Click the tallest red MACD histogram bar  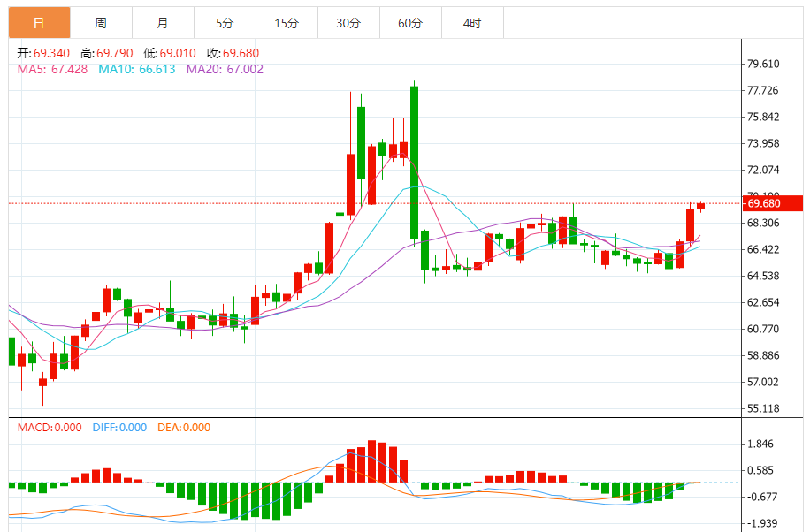(x=372, y=461)
